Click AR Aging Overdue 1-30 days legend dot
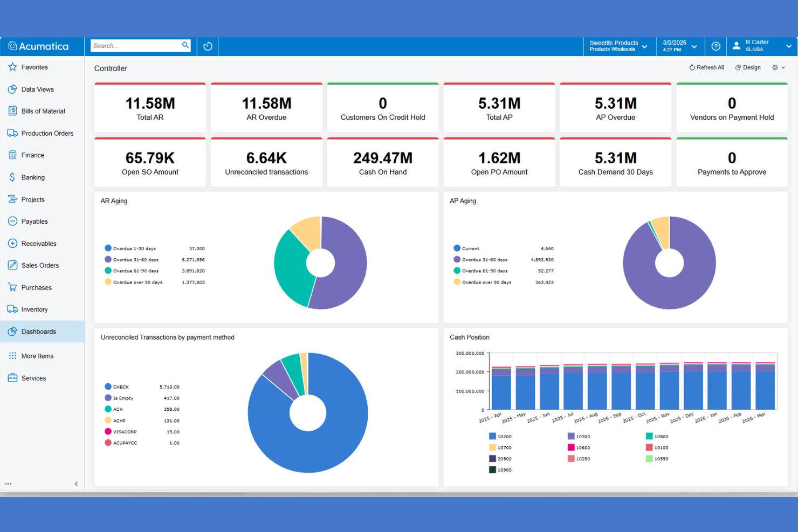Image resolution: width=798 pixels, height=532 pixels. [108, 248]
